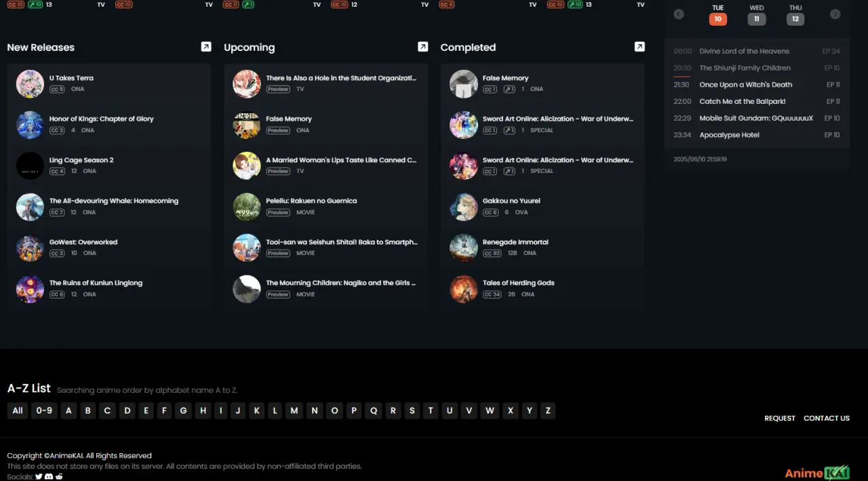Select All in A-Z list
The height and width of the screenshot is (481, 868).
click(18, 410)
